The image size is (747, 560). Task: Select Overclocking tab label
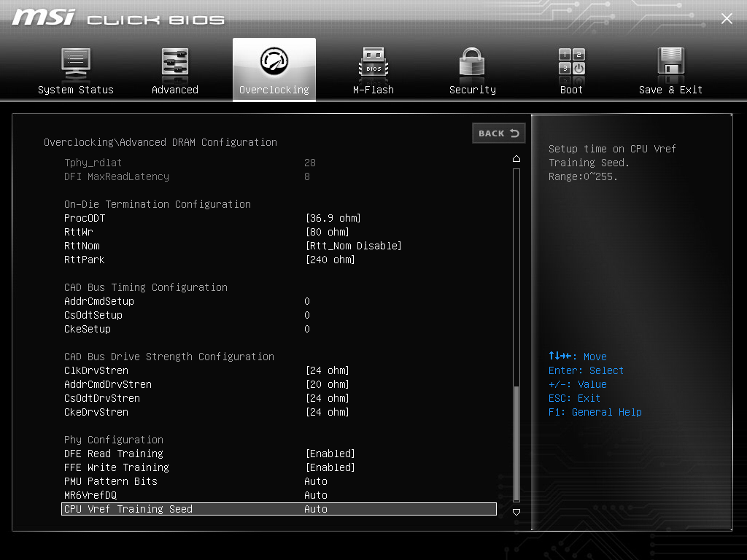[274, 90]
